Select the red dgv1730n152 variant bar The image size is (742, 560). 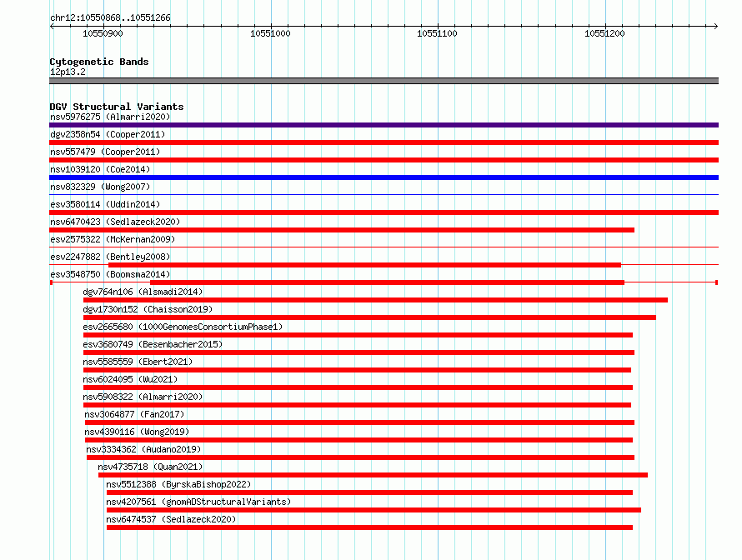coord(369,317)
